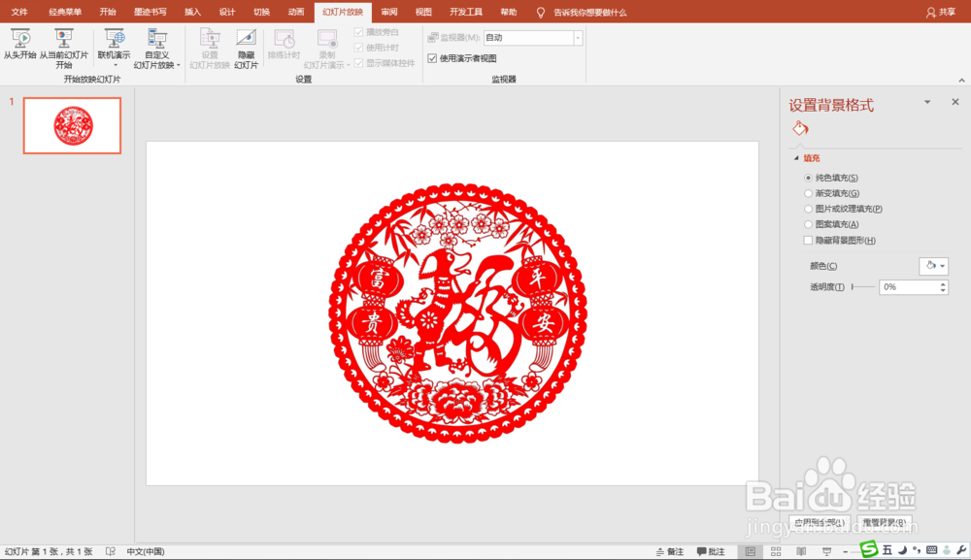
Task: Open the fill bucket icon in background pane
Action: click(800, 127)
